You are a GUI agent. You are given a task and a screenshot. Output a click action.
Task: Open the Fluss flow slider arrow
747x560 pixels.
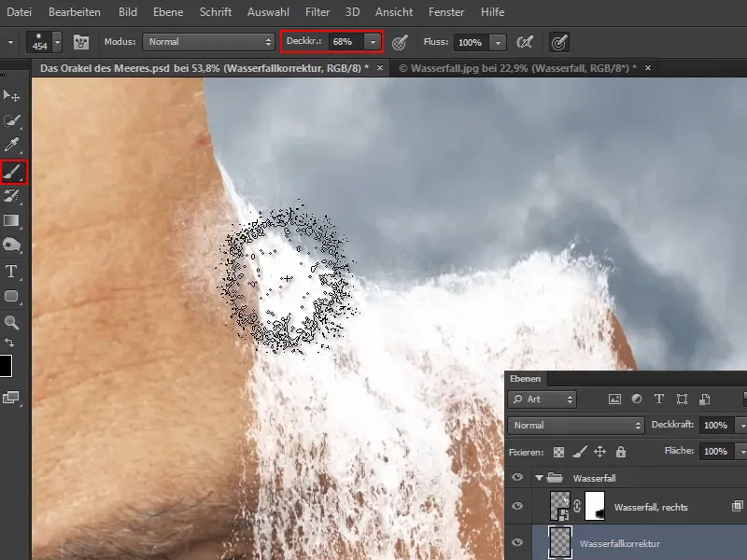(498, 42)
